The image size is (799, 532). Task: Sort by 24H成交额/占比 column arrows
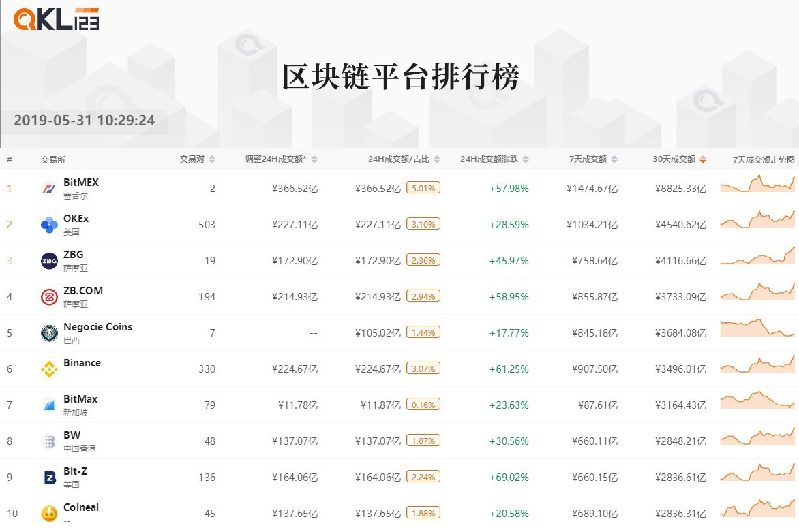pyautogui.click(x=437, y=159)
